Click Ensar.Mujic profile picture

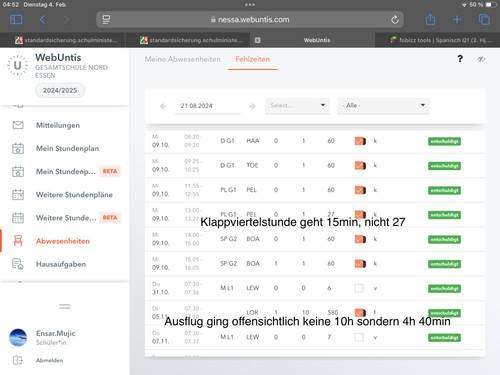[18, 337]
